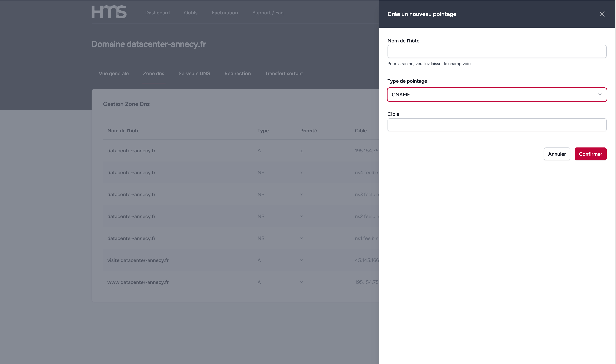Image resolution: width=616 pixels, height=364 pixels.
Task: Click the CNAME dropdown chevron arrow
Action: [x=600, y=94]
